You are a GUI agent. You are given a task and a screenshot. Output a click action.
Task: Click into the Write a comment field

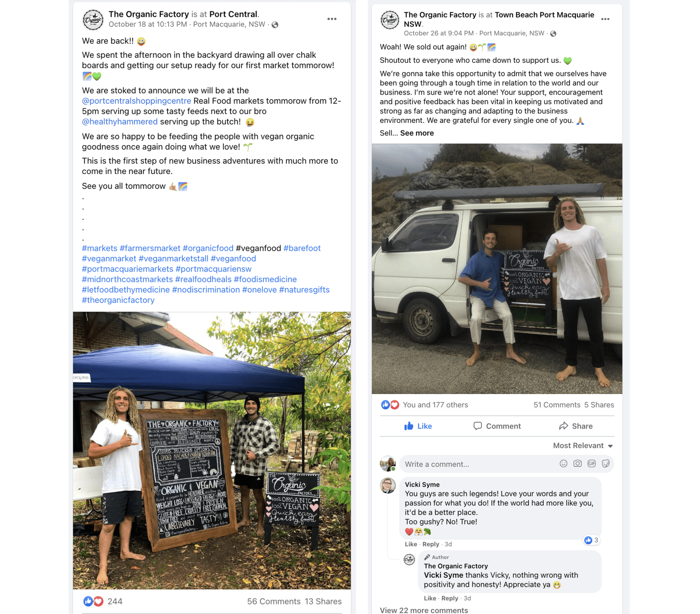pos(480,464)
